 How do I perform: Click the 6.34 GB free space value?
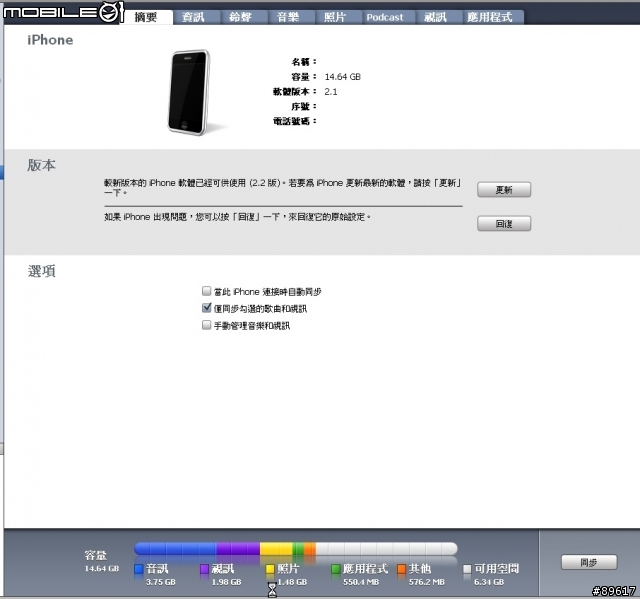click(489, 582)
